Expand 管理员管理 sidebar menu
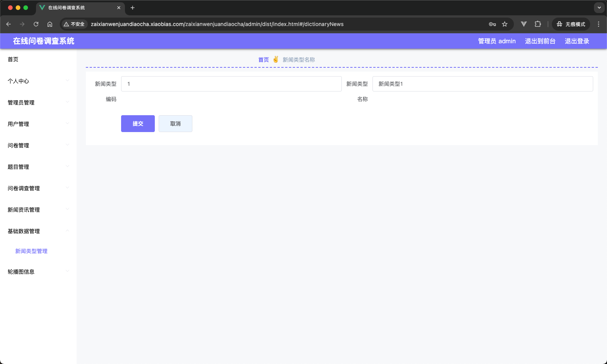This screenshot has height=364, width=607. 38,102
